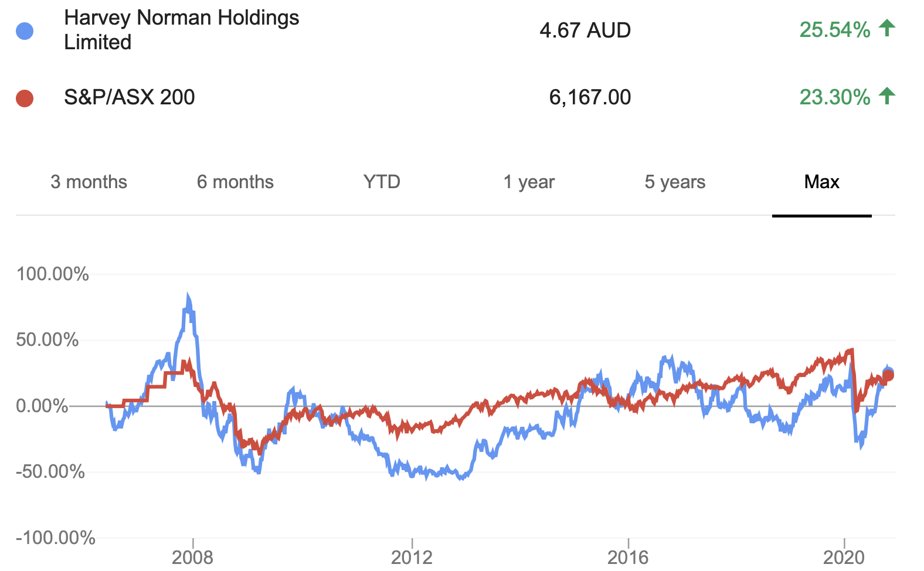
Task: Click green up arrow beside 23.30%
Action: (x=887, y=96)
